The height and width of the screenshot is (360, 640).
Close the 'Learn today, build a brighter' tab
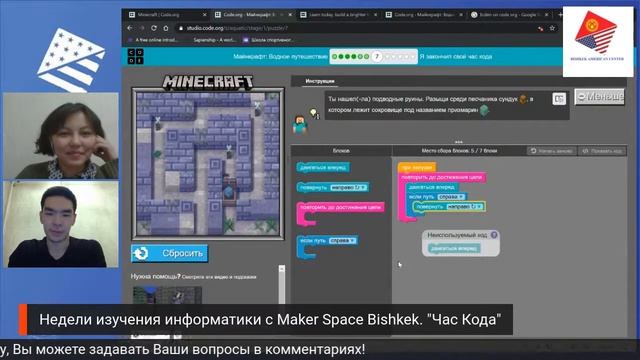coord(376,15)
